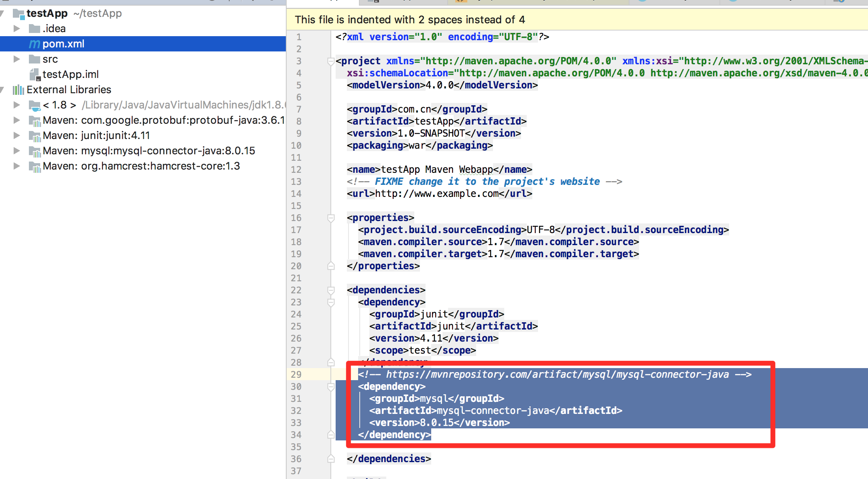Expand the src folder
868x479 pixels.
[16, 59]
